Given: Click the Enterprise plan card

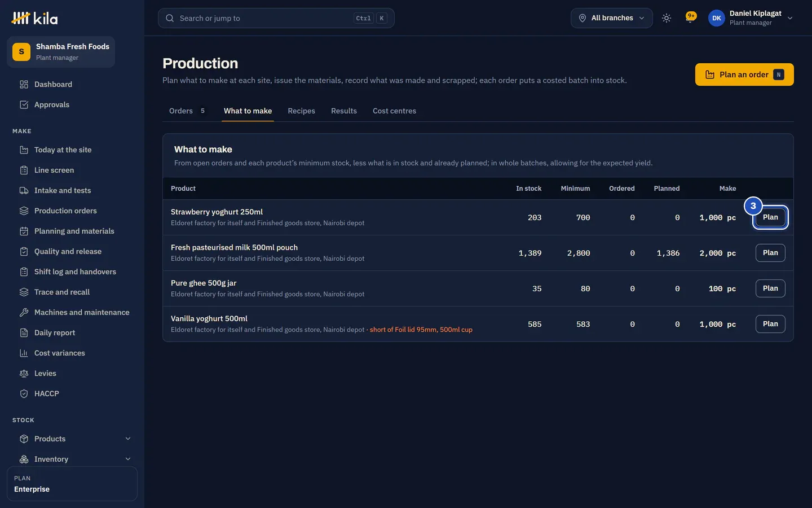Looking at the screenshot, I should tap(72, 484).
